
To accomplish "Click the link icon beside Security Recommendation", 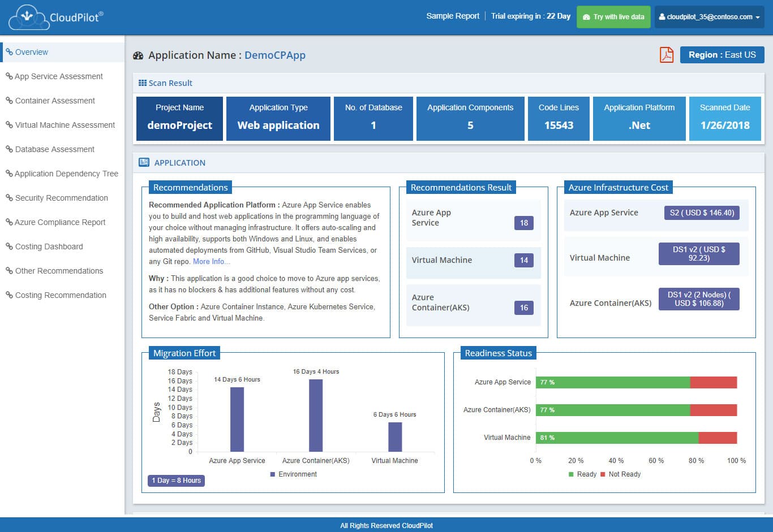I will [9, 198].
